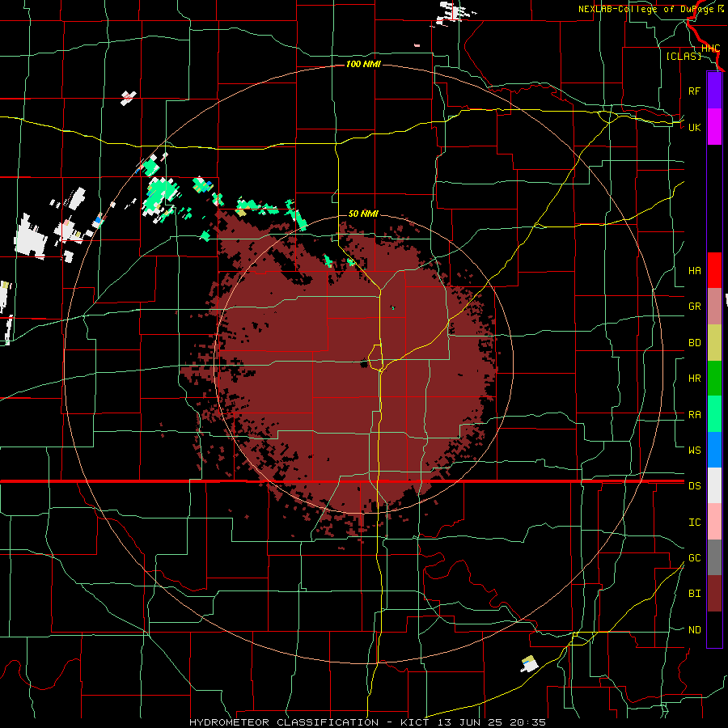
Task: Click the BI legend label
Action: pyautogui.click(x=694, y=594)
